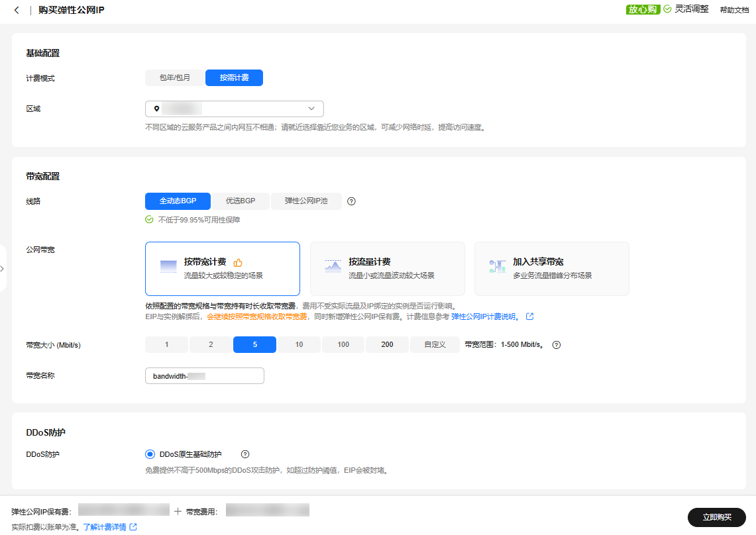Screen dimensions: 756x535
Task: Open the 区域 region dropdown
Action: coord(235,109)
